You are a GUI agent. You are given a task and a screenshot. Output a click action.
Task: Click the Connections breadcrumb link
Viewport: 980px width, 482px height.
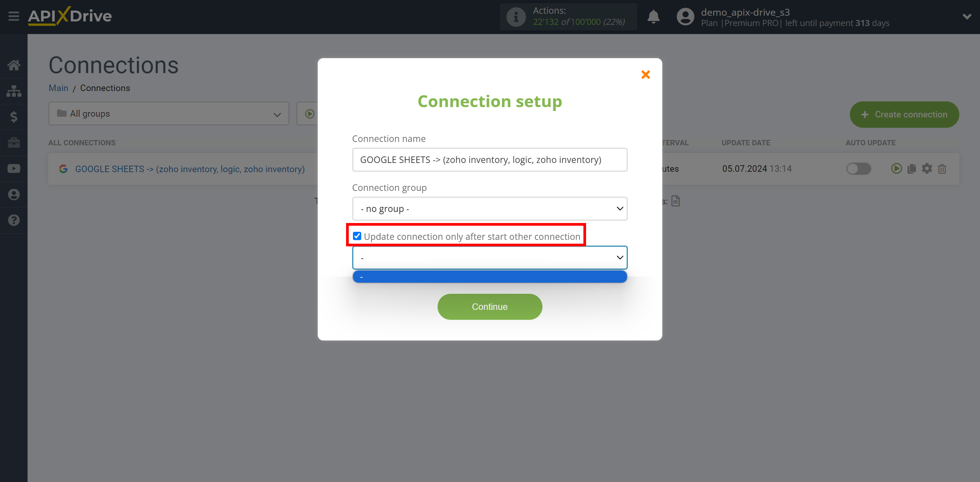(x=105, y=88)
